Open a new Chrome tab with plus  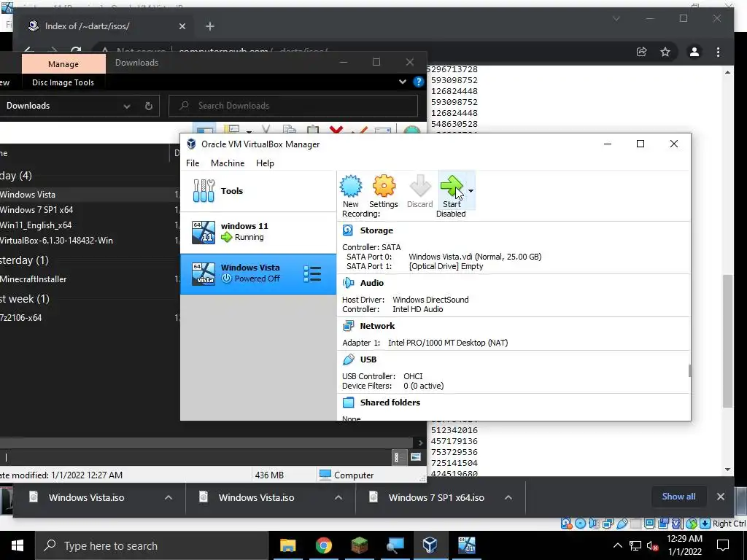(x=210, y=26)
